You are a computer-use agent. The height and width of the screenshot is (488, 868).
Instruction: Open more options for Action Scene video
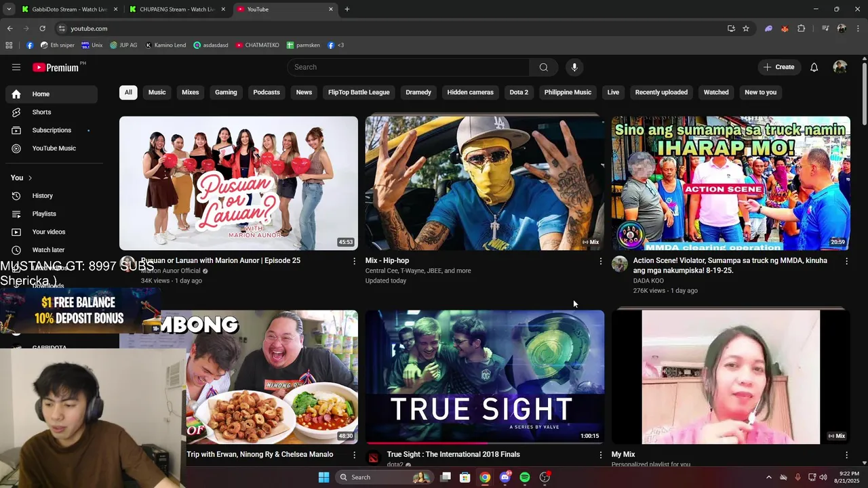pyautogui.click(x=846, y=261)
